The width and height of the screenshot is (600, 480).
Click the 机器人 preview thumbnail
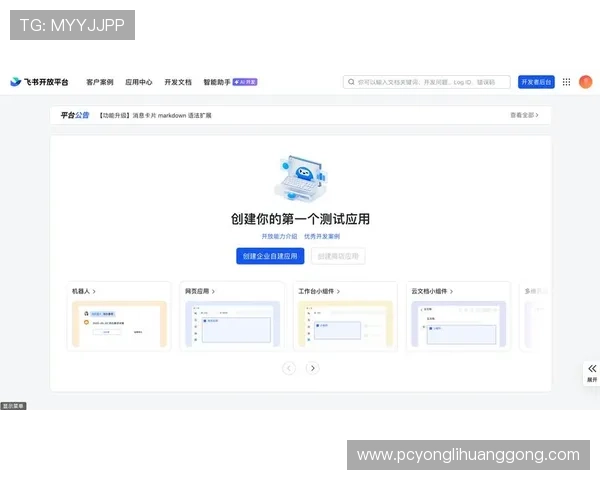(119, 324)
